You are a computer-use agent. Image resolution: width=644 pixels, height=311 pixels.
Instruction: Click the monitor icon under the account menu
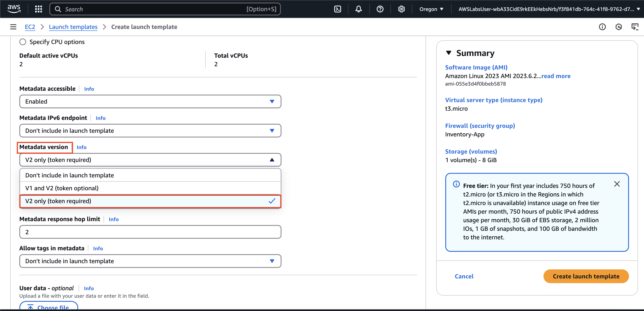pos(635,27)
